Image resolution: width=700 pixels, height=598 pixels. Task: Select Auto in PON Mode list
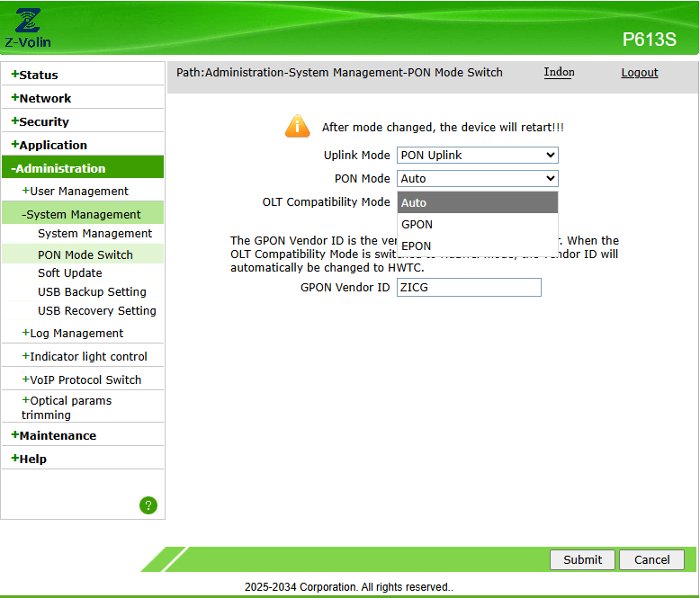[477, 202]
